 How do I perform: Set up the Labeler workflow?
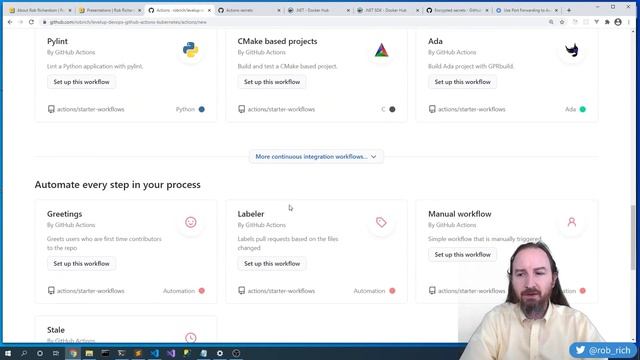(x=272, y=263)
